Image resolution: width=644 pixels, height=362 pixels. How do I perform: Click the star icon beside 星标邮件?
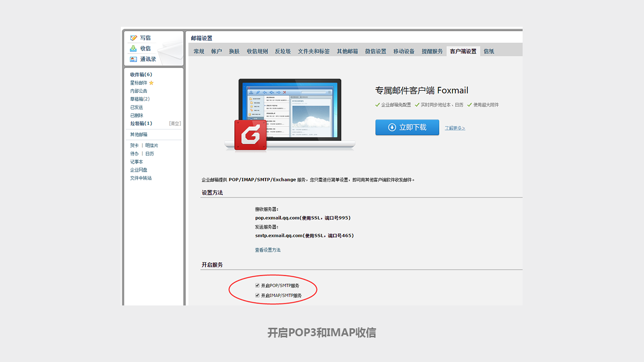click(152, 83)
